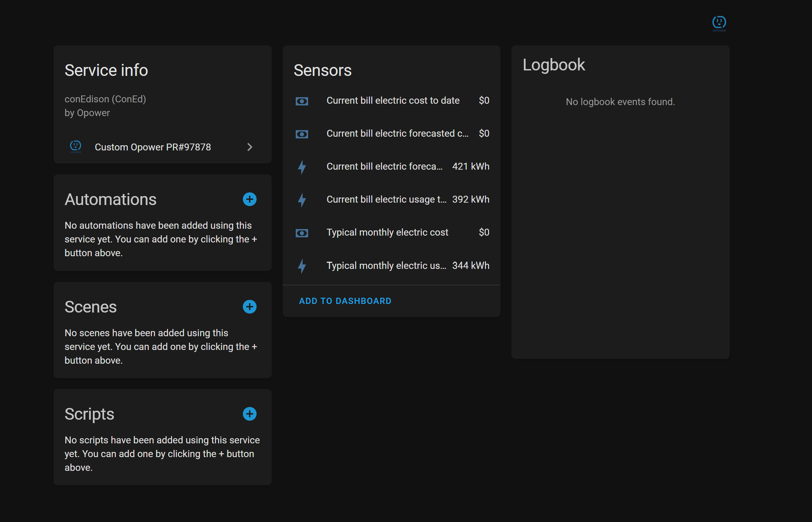Open Current bill electric cost to date sensor
The image size is (812, 522).
pos(393,101)
